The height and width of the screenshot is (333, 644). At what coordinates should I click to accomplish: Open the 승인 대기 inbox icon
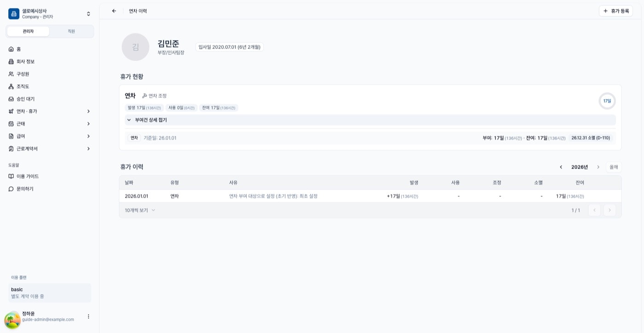pos(11,99)
